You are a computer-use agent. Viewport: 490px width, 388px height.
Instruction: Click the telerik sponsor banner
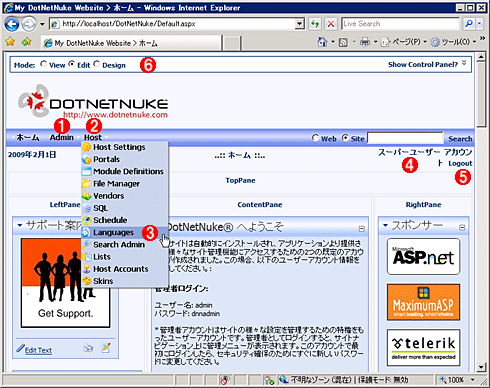click(x=423, y=347)
